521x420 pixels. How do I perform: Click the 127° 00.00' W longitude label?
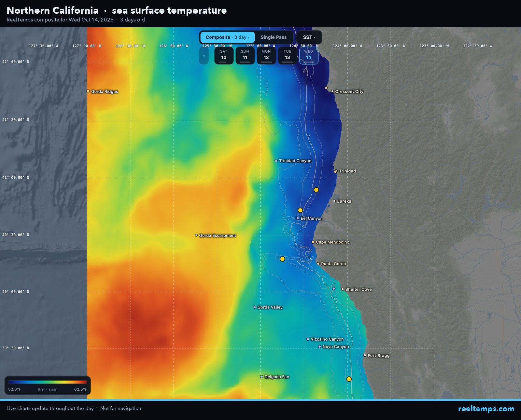click(x=87, y=46)
